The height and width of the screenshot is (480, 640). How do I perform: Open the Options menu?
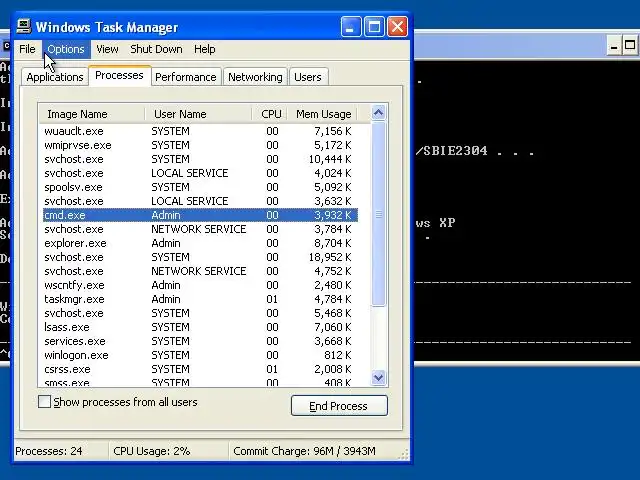click(66, 49)
